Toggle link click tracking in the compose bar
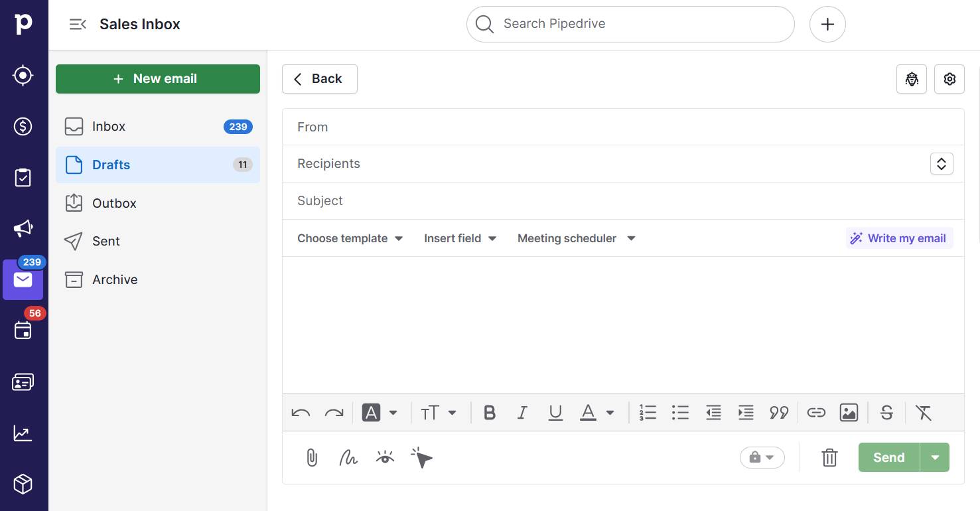 tap(422, 457)
